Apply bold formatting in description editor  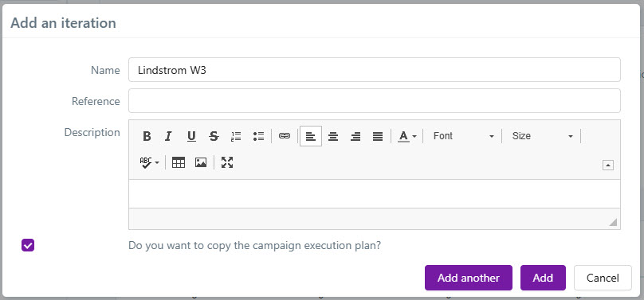[147, 136]
